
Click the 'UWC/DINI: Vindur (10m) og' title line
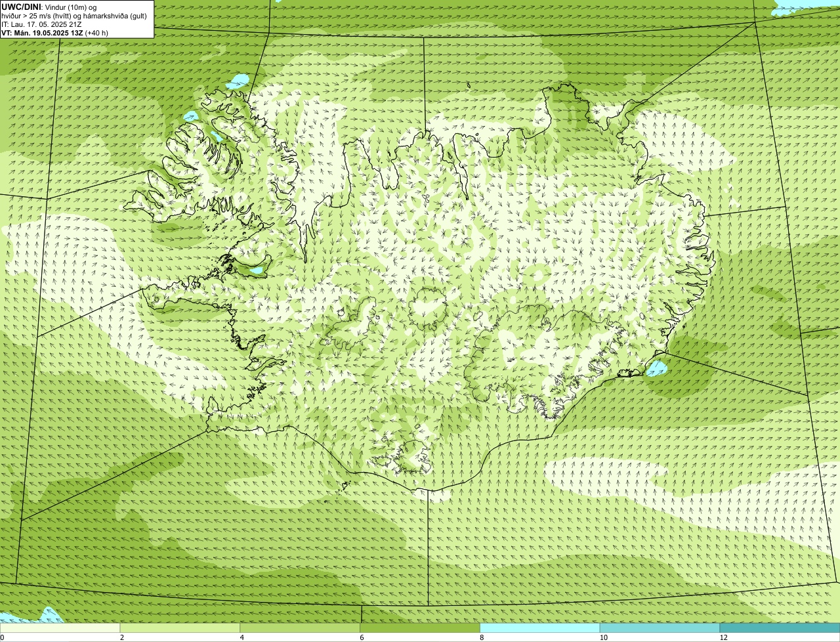point(49,7)
